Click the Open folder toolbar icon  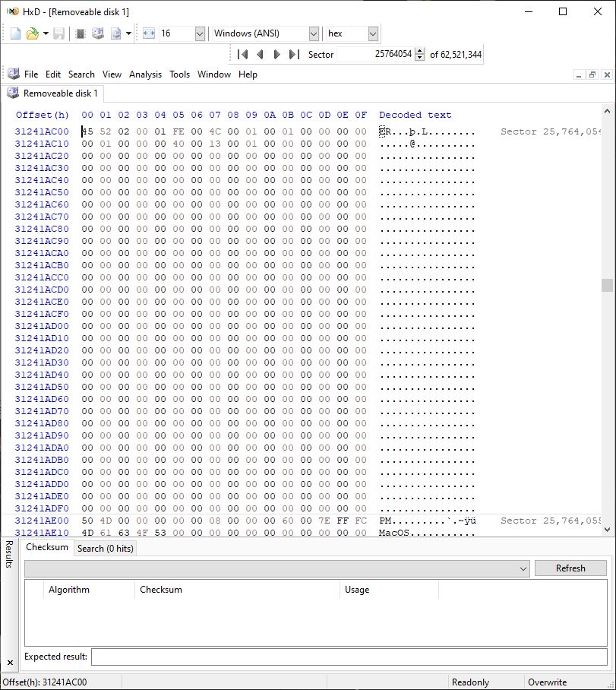coord(32,33)
